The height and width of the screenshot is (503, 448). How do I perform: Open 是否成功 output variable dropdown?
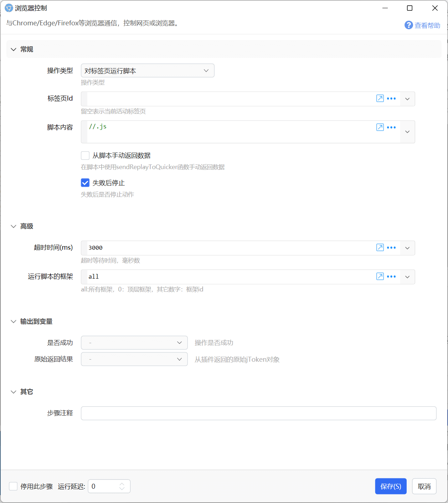tap(134, 342)
